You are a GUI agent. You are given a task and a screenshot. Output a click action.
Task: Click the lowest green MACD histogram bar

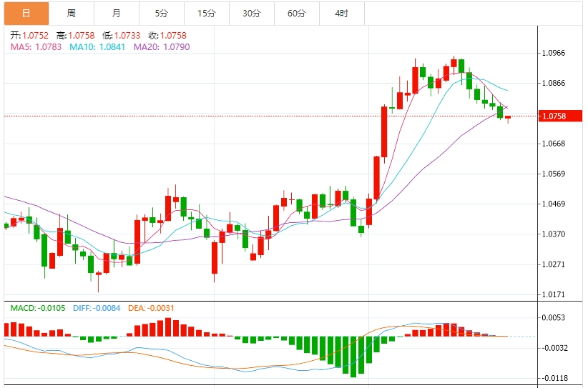point(353,357)
